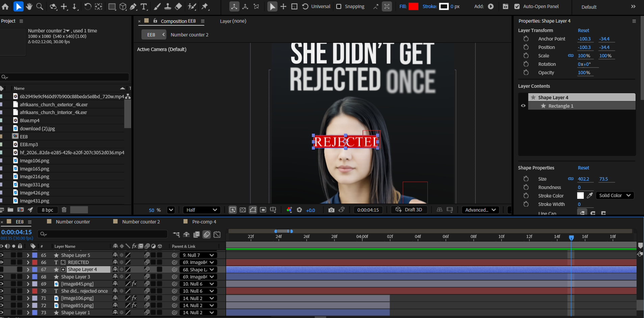This screenshot has height=318, width=644.
Task: Open the Solid Color stroke type dropdown
Action: click(x=615, y=195)
